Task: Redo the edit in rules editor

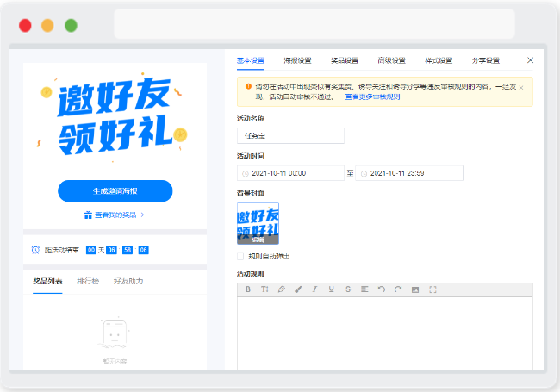Action: coord(398,289)
